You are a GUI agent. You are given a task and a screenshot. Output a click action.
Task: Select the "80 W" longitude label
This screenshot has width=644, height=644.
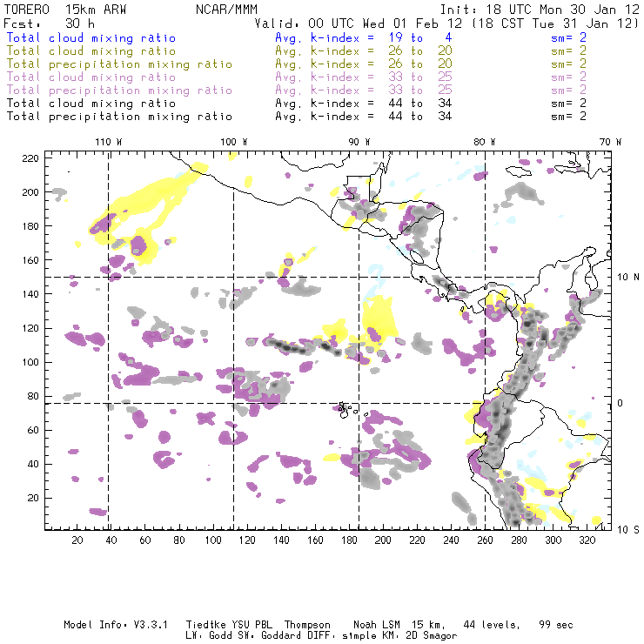coord(484,142)
